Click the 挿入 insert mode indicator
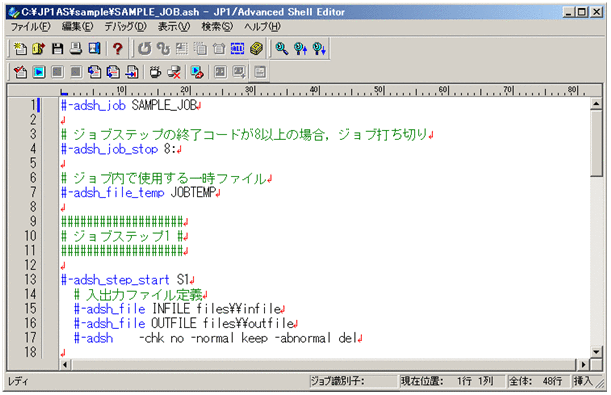611x395 pixels. 582,381
